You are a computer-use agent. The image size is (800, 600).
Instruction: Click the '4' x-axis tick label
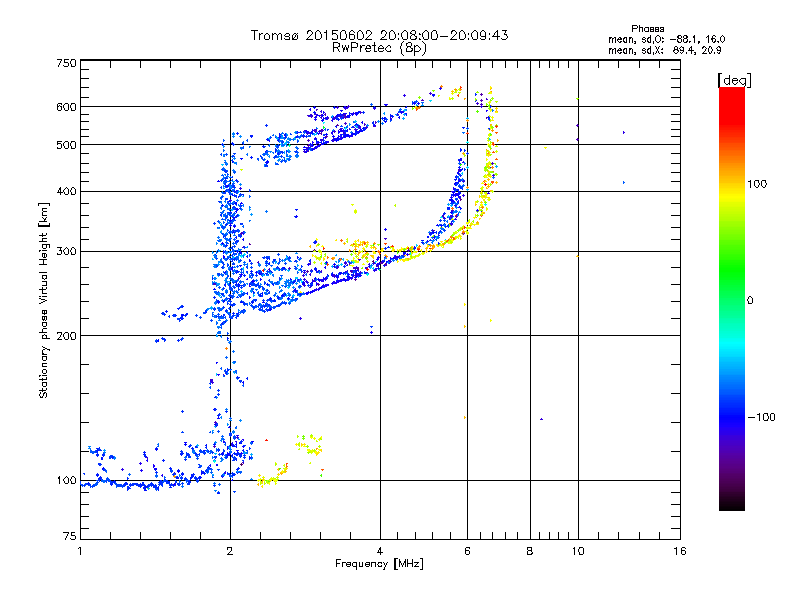click(380, 551)
